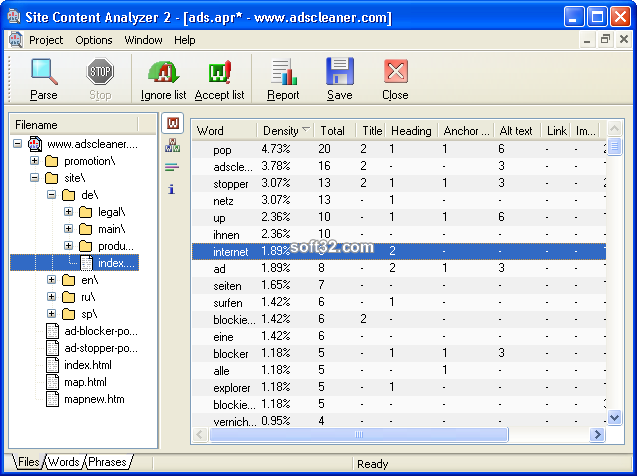Sort by the Heading column header
Image resolution: width=637 pixels, height=476 pixels.
[x=412, y=131]
